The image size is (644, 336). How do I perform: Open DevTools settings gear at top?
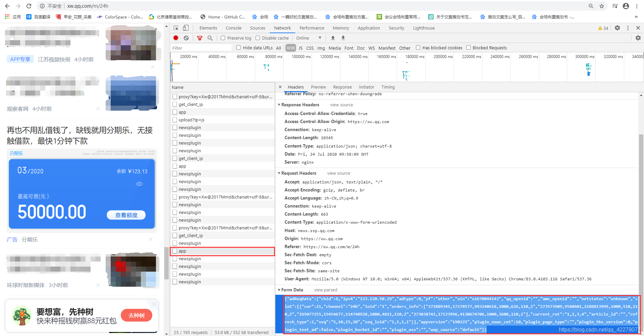[618, 28]
